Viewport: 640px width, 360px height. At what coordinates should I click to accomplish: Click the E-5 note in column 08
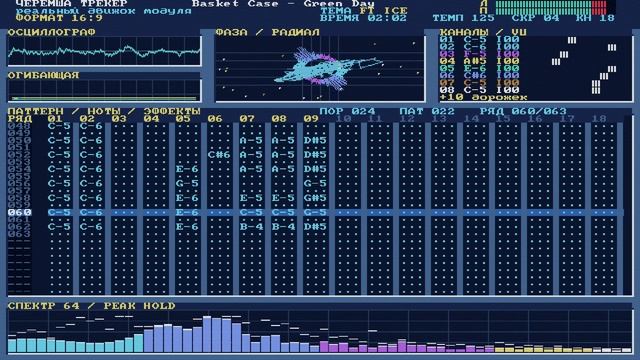click(x=283, y=198)
